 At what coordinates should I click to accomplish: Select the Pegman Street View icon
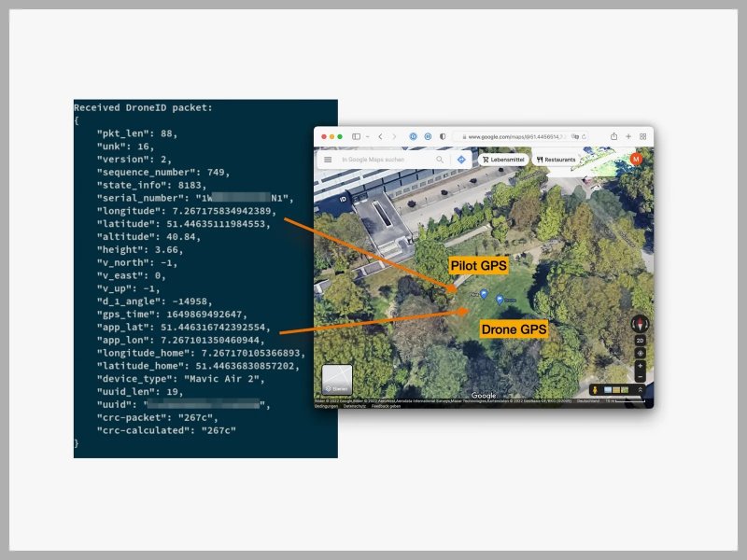(594, 389)
